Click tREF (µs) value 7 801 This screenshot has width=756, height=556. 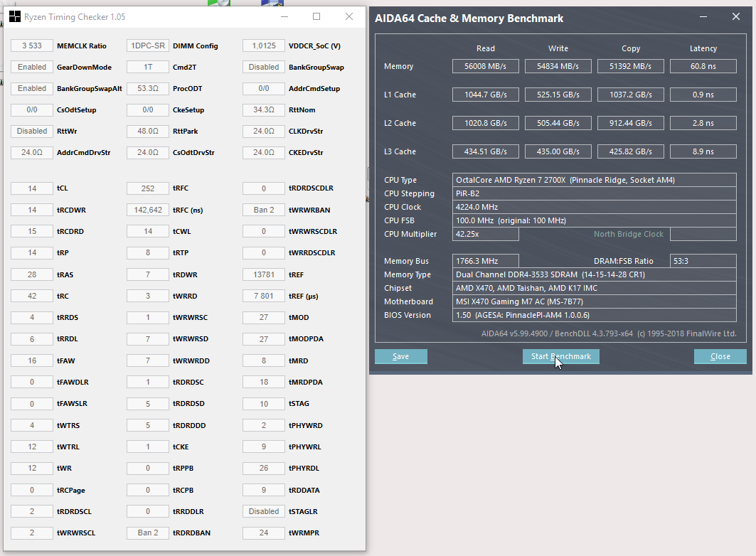point(264,296)
